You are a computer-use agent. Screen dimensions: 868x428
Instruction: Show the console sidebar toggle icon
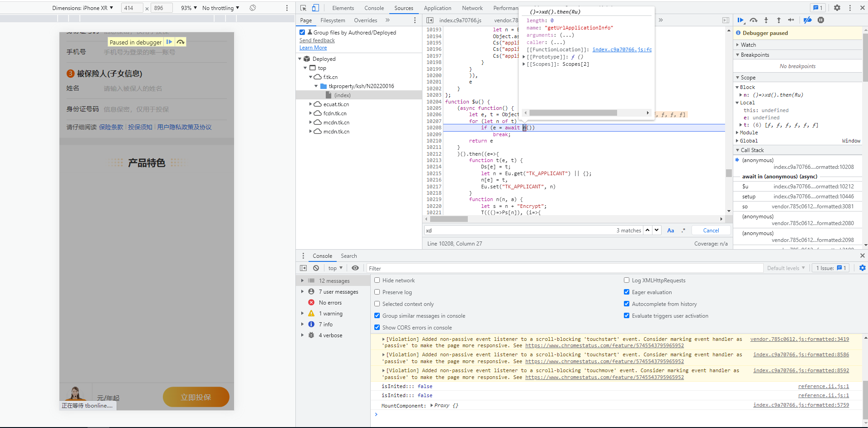[304, 268]
